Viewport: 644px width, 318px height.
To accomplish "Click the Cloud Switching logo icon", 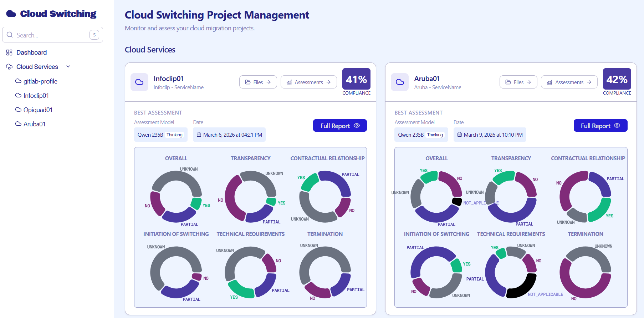I will tap(11, 14).
